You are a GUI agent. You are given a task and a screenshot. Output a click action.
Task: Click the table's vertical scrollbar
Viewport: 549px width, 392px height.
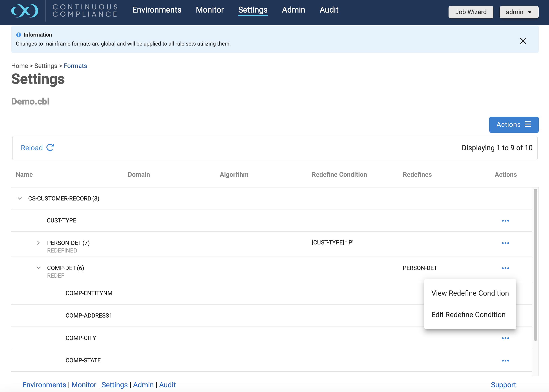pos(535,266)
